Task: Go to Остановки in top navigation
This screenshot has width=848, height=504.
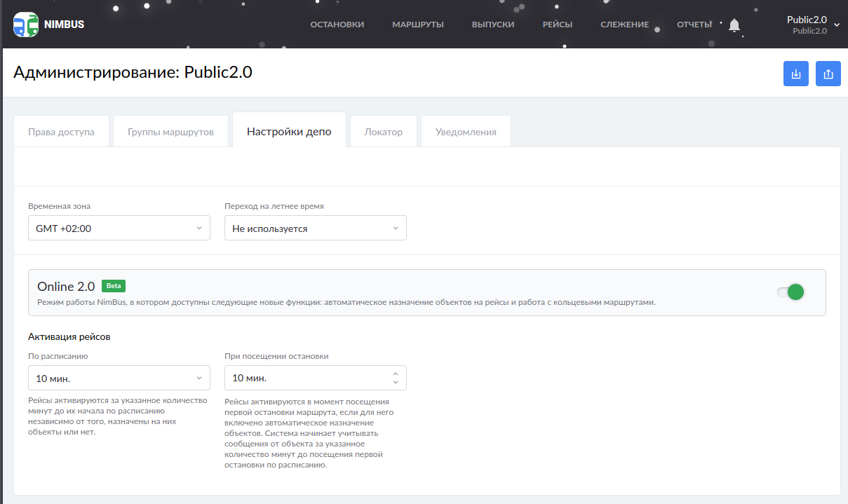Action: 337,25
